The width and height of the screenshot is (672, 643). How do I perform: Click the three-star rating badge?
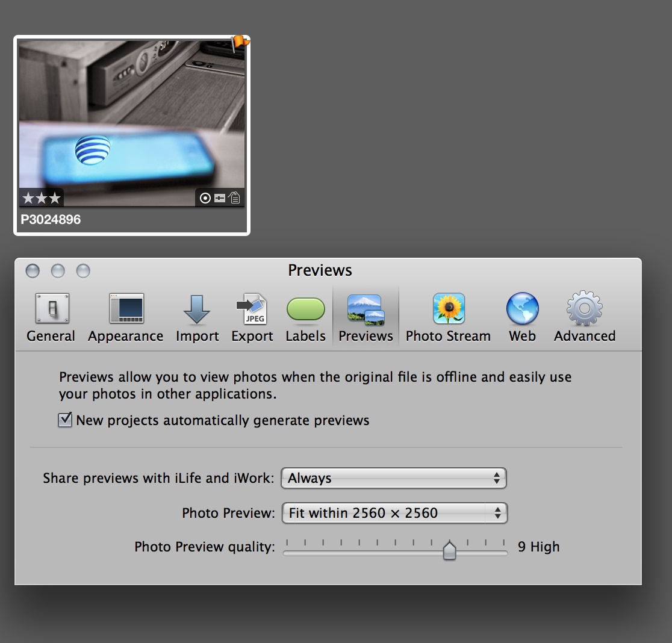click(x=41, y=198)
